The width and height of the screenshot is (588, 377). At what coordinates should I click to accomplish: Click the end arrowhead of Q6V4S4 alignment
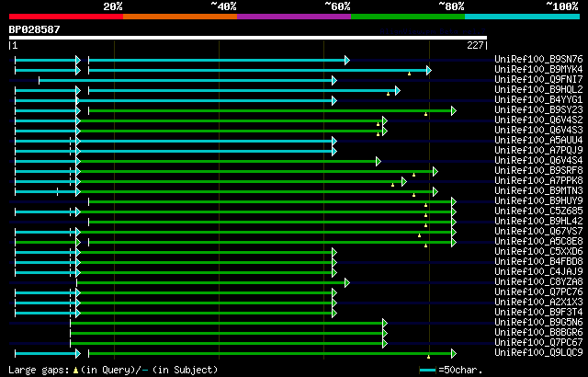(379, 161)
